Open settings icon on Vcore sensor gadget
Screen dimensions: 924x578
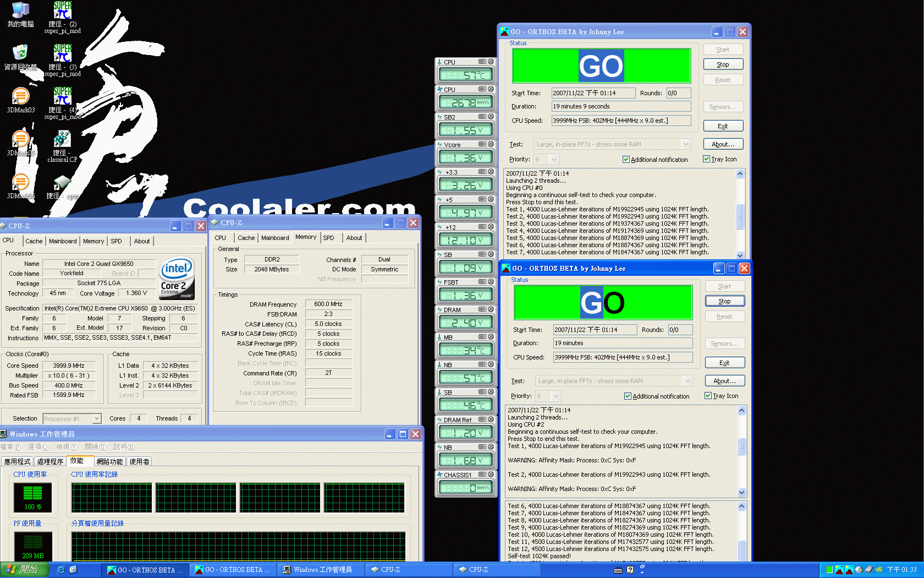482,144
